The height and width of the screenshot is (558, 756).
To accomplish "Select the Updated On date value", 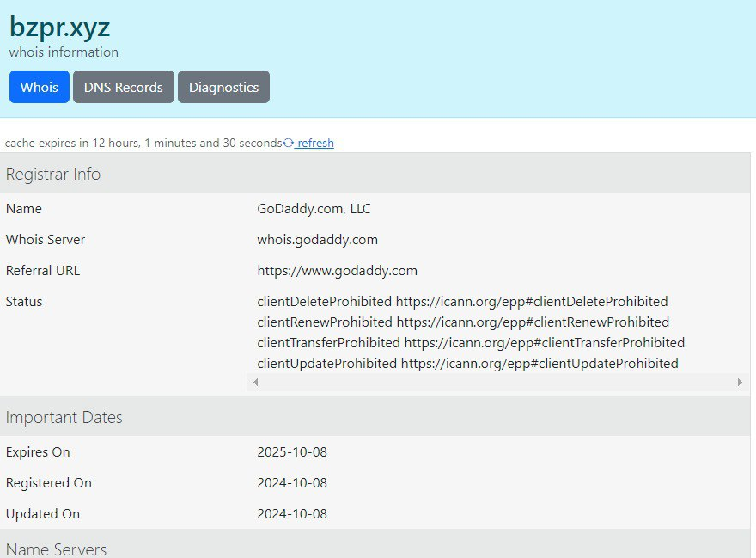I will (x=292, y=513).
